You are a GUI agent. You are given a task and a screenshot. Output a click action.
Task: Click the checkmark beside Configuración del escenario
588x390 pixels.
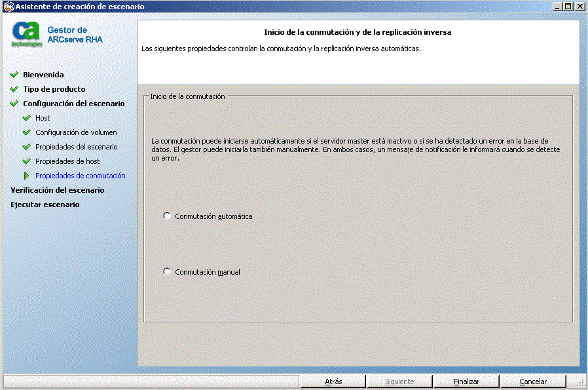14,104
